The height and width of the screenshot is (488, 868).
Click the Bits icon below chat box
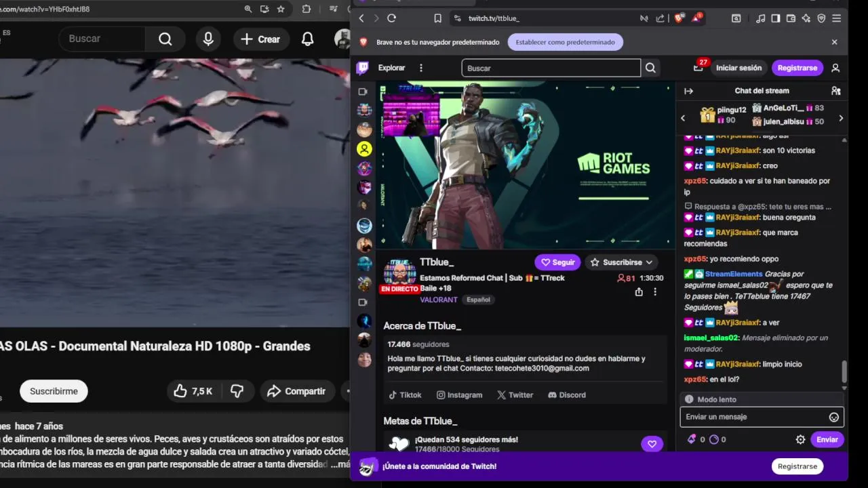click(x=692, y=439)
